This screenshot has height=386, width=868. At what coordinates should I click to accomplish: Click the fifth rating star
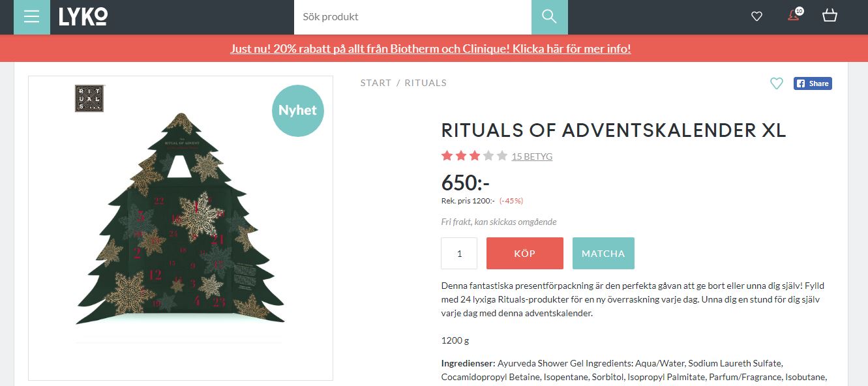501,156
